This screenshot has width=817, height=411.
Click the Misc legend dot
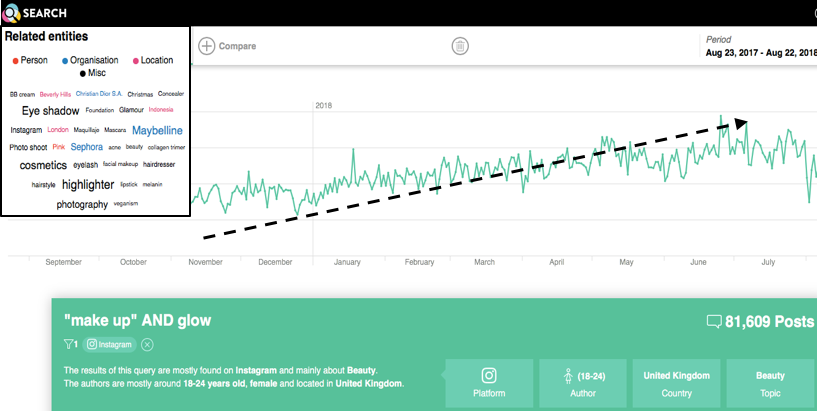click(x=83, y=73)
